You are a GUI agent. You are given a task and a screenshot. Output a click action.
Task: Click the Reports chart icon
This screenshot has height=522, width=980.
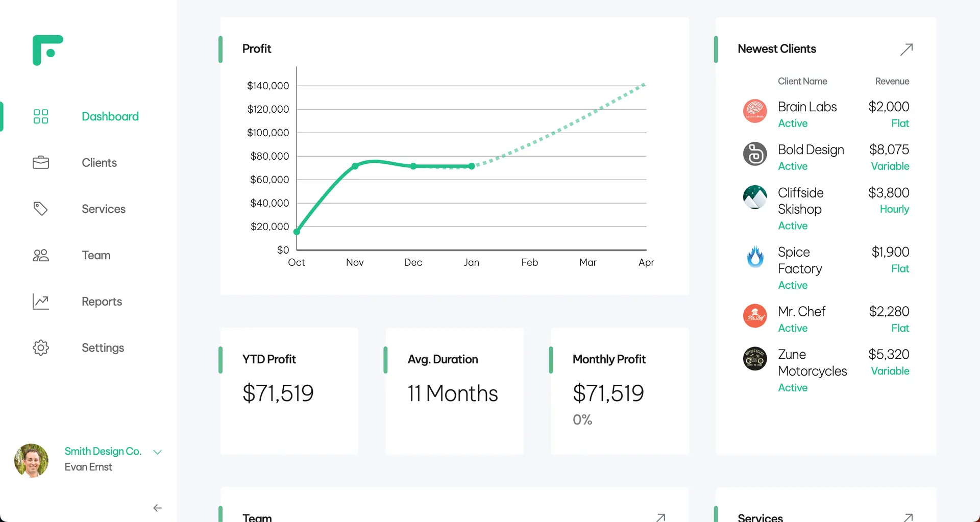click(41, 302)
